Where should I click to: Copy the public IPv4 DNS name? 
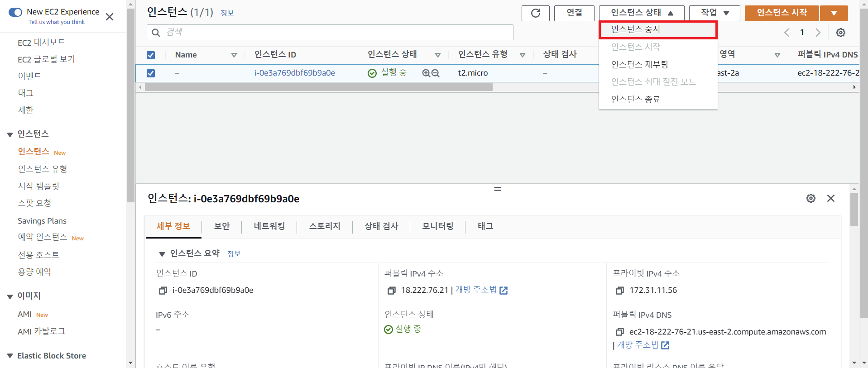point(620,332)
